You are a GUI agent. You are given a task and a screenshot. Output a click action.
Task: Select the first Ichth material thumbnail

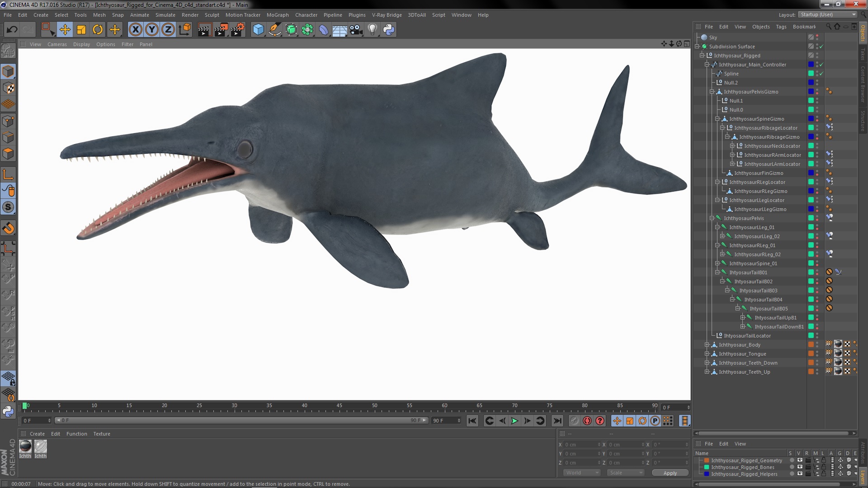coord(25,446)
